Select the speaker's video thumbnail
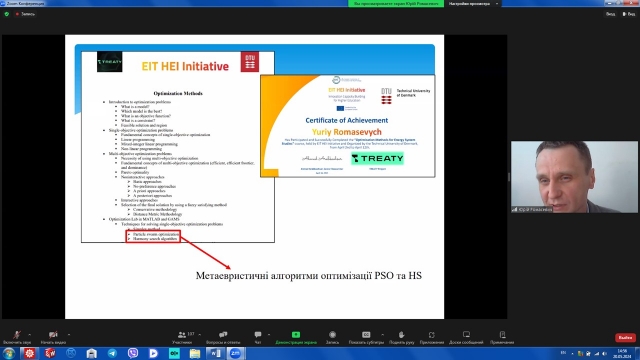Image resolution: width=640 pixels, height=360 pixels. (574, 177)
